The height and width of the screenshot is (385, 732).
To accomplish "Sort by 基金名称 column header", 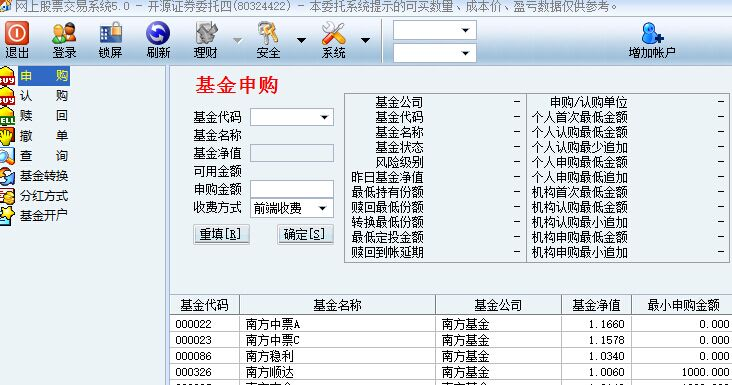I will (337, 305).
